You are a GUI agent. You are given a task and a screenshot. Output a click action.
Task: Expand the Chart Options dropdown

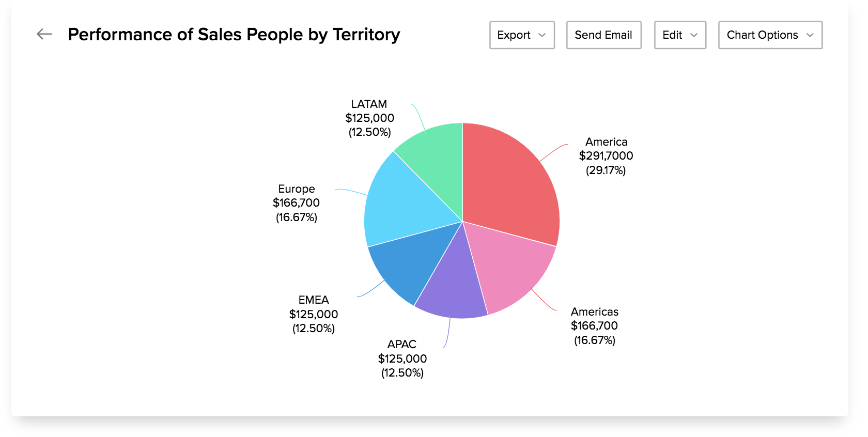coord(770,35)
